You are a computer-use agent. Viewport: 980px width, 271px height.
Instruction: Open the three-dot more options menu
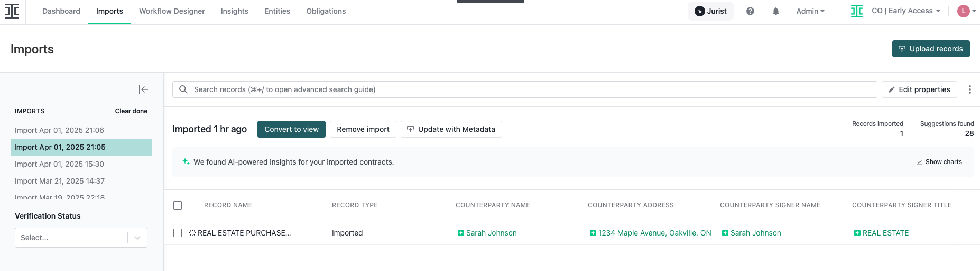point(969,89)
